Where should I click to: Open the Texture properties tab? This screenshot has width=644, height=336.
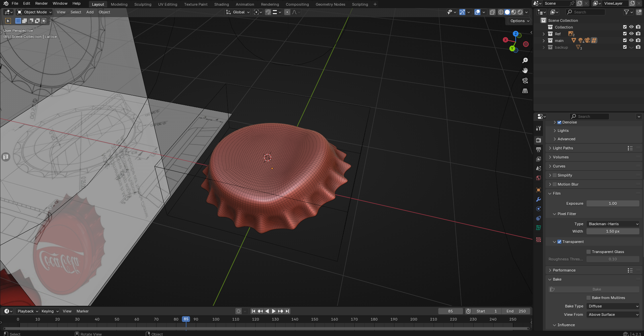point(539,240)
